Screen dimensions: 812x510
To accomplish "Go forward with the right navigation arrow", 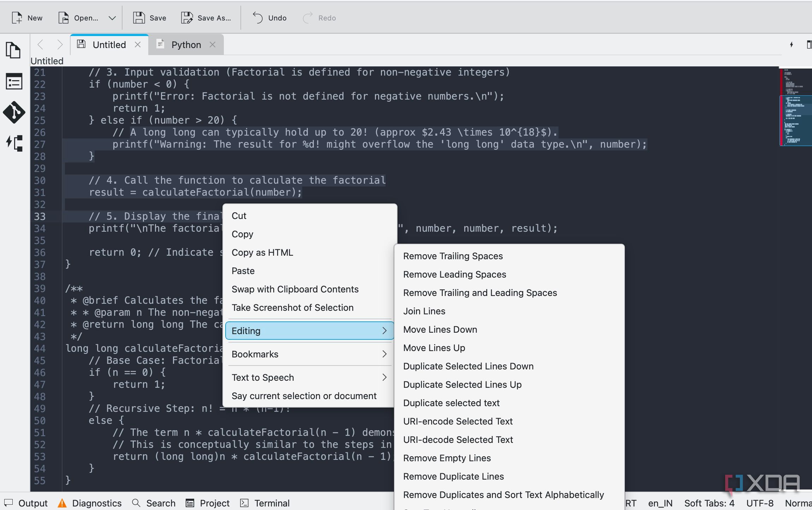I will click(59, 45).
